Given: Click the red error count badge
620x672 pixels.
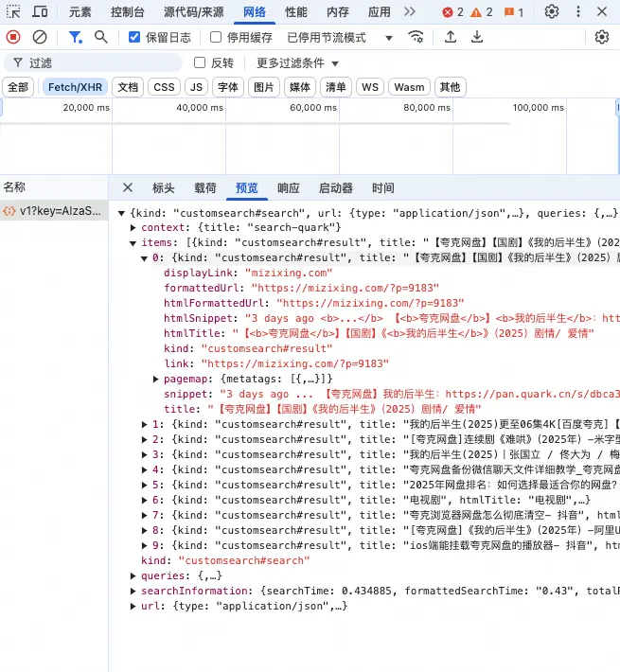Looking at the screenshot, I should point(452,12).
